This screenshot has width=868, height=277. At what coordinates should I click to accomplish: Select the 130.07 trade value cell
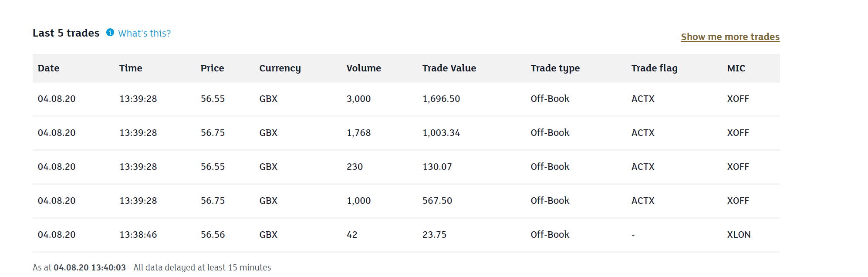click(437, 167)
